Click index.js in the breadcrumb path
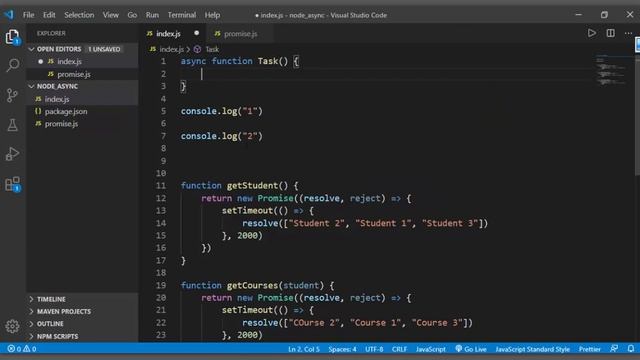The height and width of the screenshot is (360, 640). pyautogui.click(x=171, y=49)
